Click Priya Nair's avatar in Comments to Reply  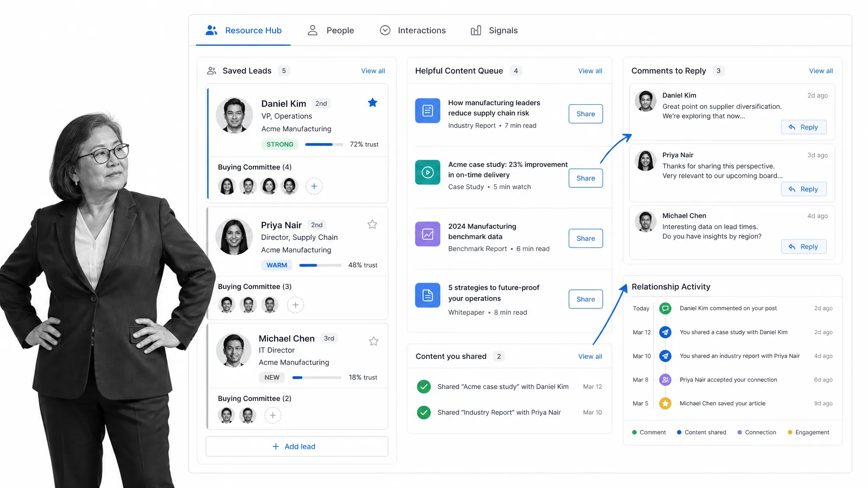tap(645, 161)
